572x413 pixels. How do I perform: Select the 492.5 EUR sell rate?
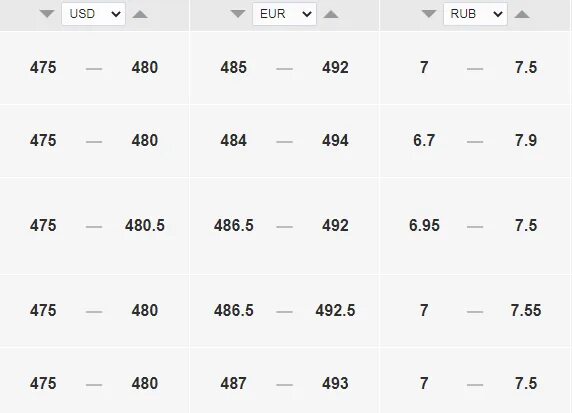(x=335, y=310)
